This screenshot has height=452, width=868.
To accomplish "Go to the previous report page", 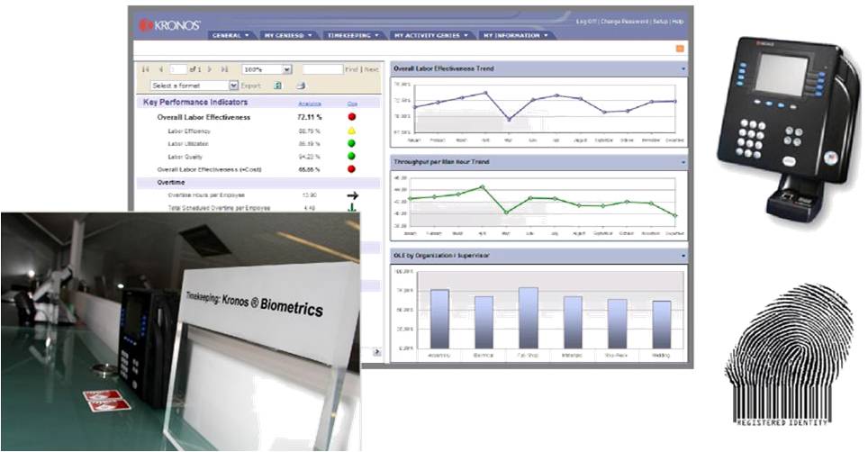I will pyautogui.click(x=160, y=69).
